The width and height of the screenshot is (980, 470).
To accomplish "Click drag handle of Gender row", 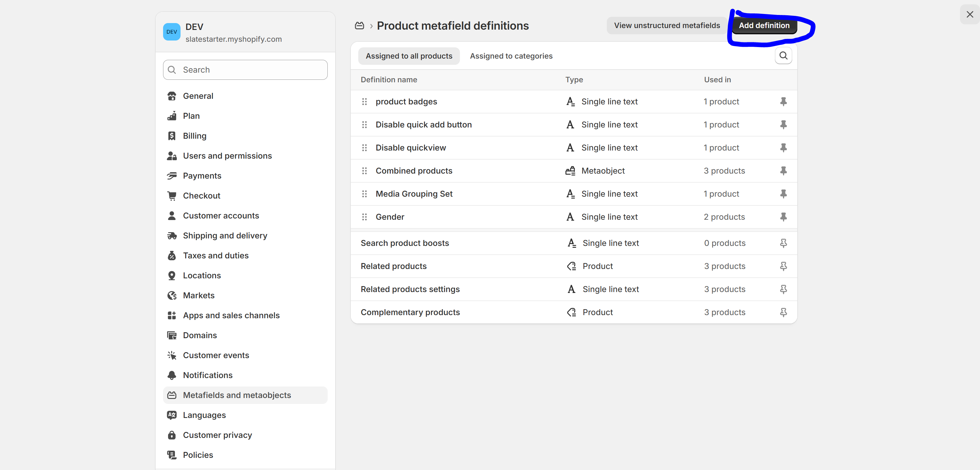I will [x=364, y=217].
